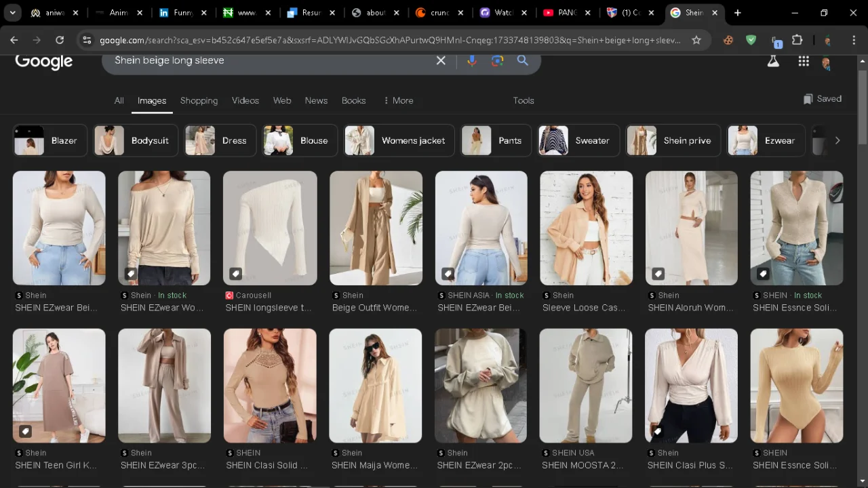Open the cookie extension icon
868x488 pixels.
point(728,40)
